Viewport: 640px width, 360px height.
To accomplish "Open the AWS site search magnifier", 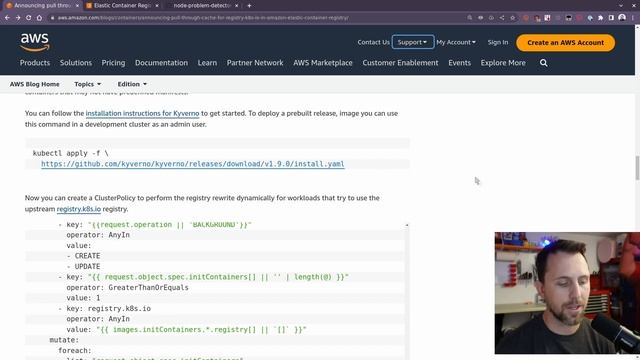I will (544, 63).
